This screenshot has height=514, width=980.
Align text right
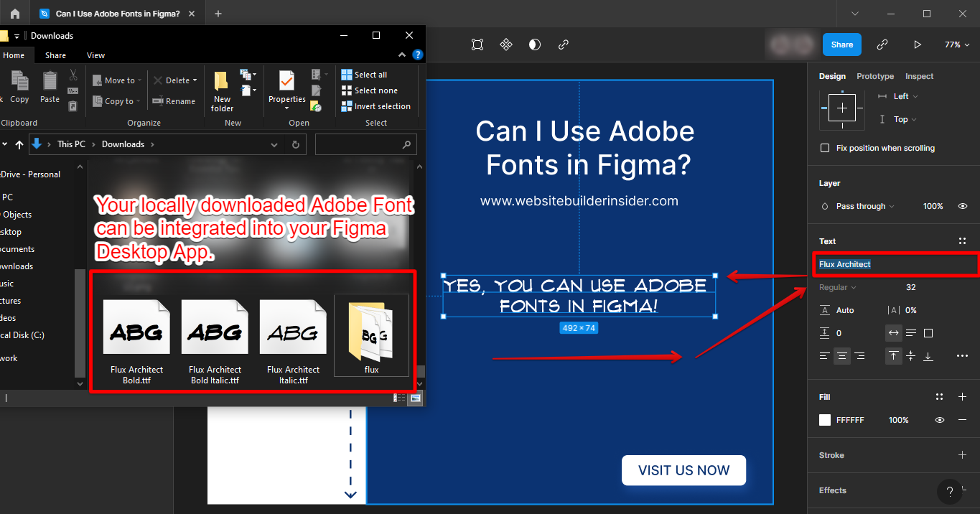[x=859, y=356]
